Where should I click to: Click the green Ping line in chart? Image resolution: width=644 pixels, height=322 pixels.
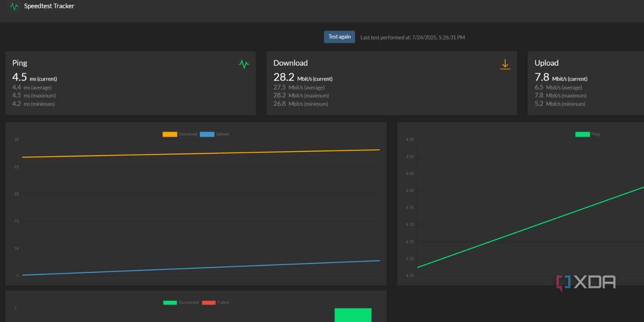click(x=530, y=227)
